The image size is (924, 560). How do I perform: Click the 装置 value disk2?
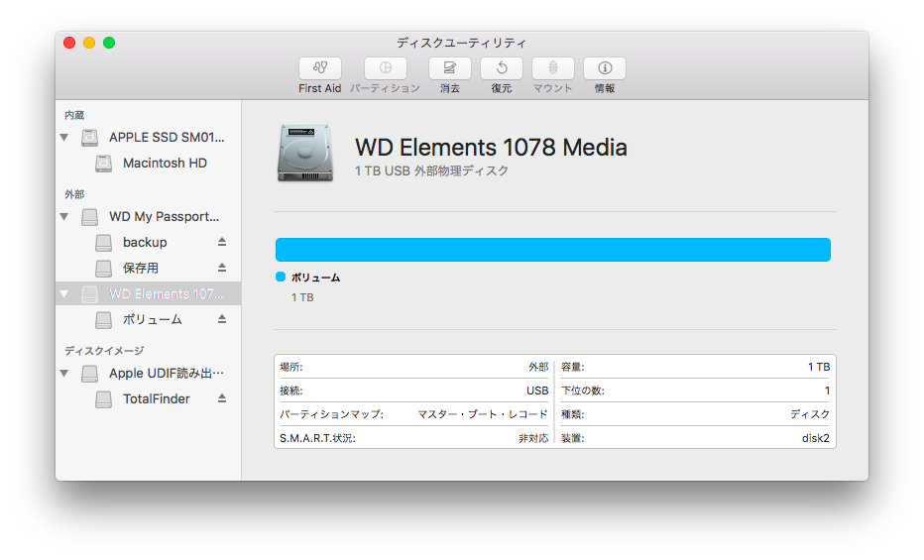point(816,438)
